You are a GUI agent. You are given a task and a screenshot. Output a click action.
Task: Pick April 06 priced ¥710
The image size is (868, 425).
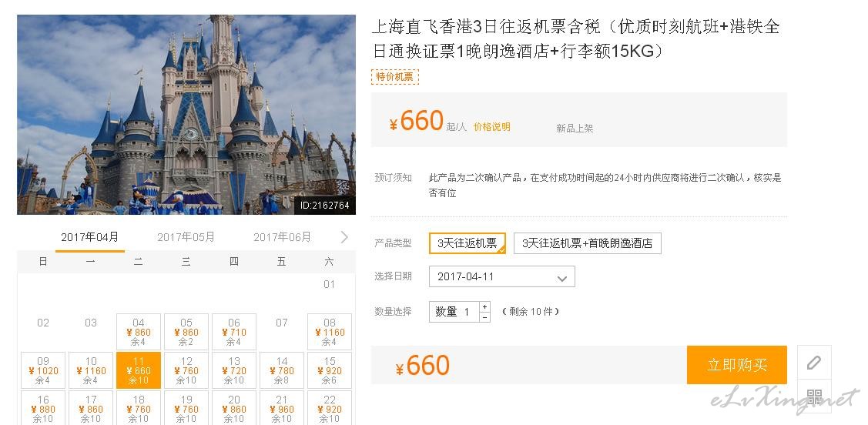coord(233,332)
